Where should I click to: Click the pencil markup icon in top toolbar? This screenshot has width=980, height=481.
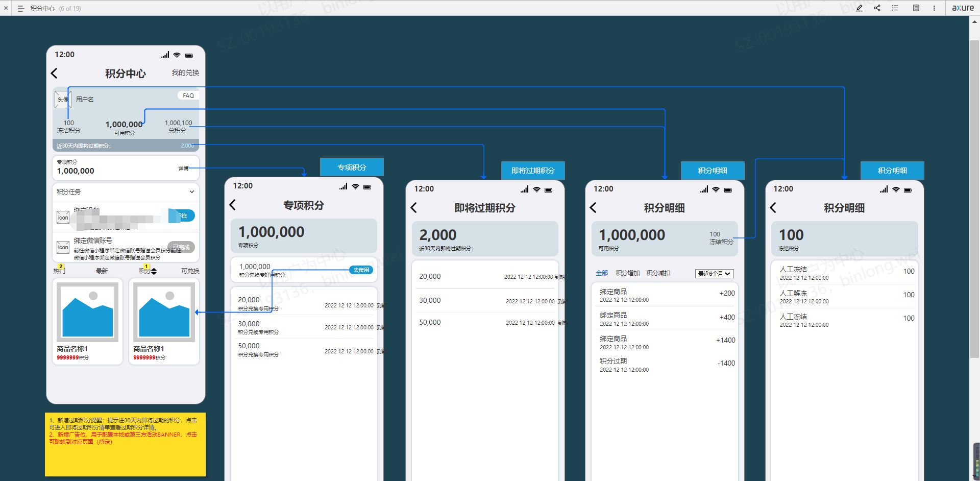click(x=859, y=8)
